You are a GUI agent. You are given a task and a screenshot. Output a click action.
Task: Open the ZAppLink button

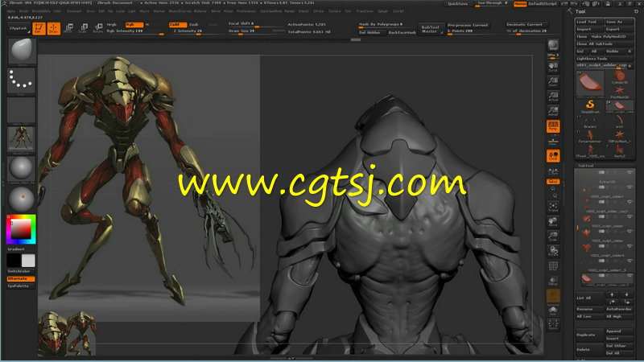(19, 28)
